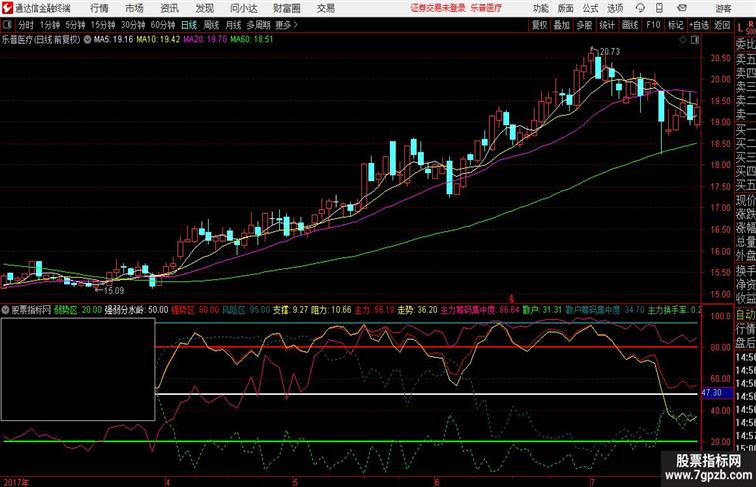Click the 游客 user label
The width and height of the screenshot is (756, 487).
coord(723,8)
